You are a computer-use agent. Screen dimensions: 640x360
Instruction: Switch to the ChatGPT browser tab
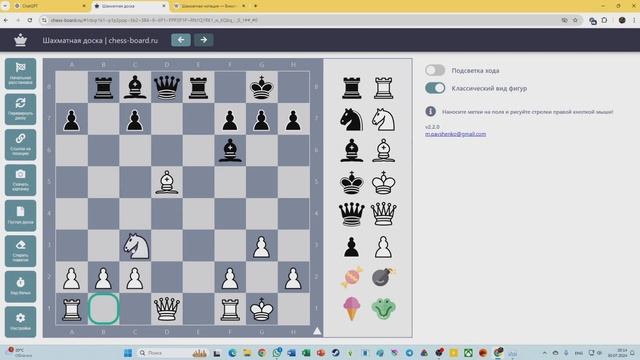(x=49, y=6)
